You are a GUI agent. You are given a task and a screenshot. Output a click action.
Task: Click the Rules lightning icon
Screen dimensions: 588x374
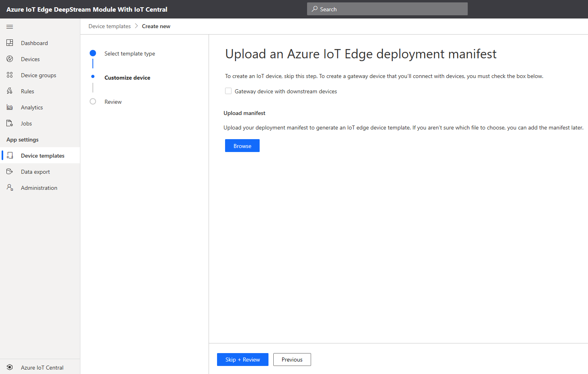pyautogui.click(x=10, y=91)
